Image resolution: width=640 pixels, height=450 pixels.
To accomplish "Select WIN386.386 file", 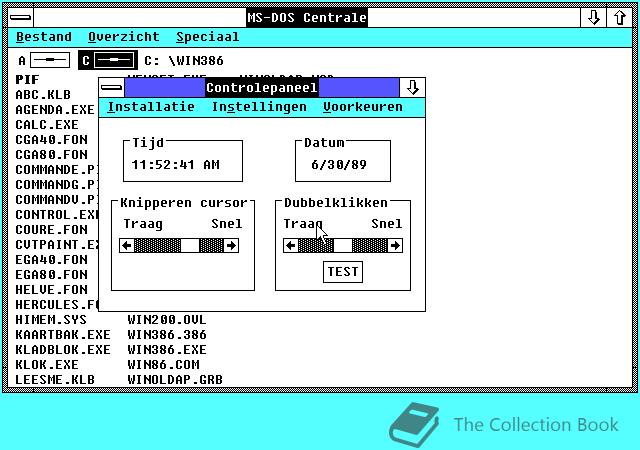I will [167, 335].
